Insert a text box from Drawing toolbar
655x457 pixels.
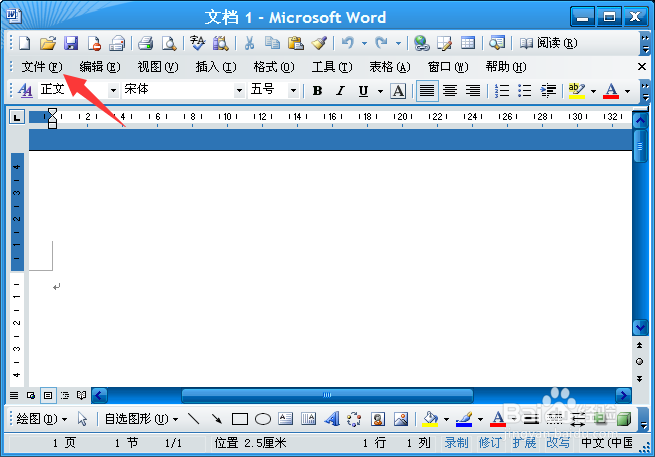pos(286,419)
